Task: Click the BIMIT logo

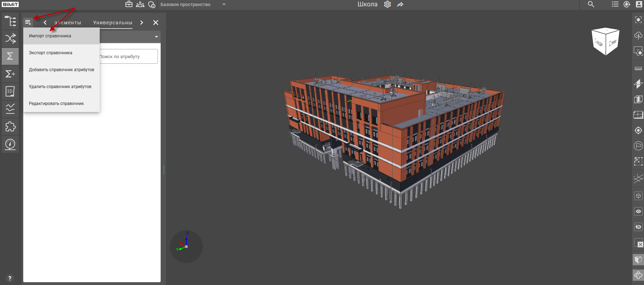Action: [10, 4]
